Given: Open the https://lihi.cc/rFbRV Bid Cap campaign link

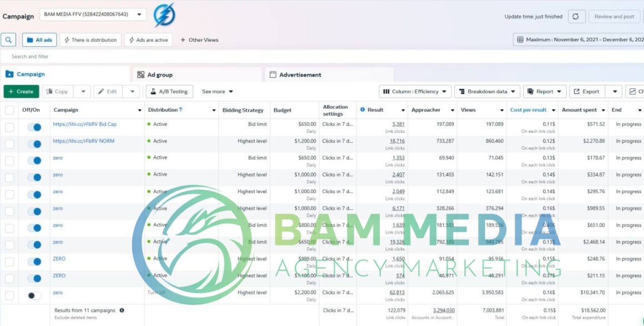Looking at the screenshot, I should click(85, 124).
